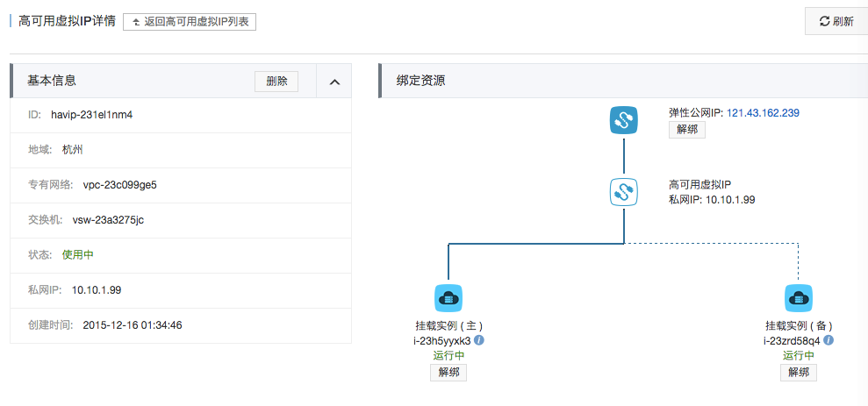
Task: Click 解绑 under instance i-23zrd58q4
Action: pyautogui.click(x=799, y=373)
